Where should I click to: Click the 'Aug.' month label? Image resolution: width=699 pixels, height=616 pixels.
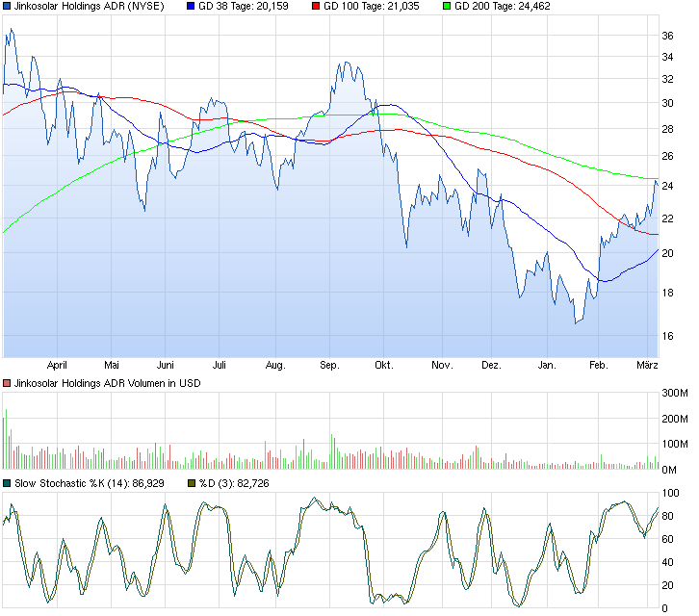pos(275,366)
